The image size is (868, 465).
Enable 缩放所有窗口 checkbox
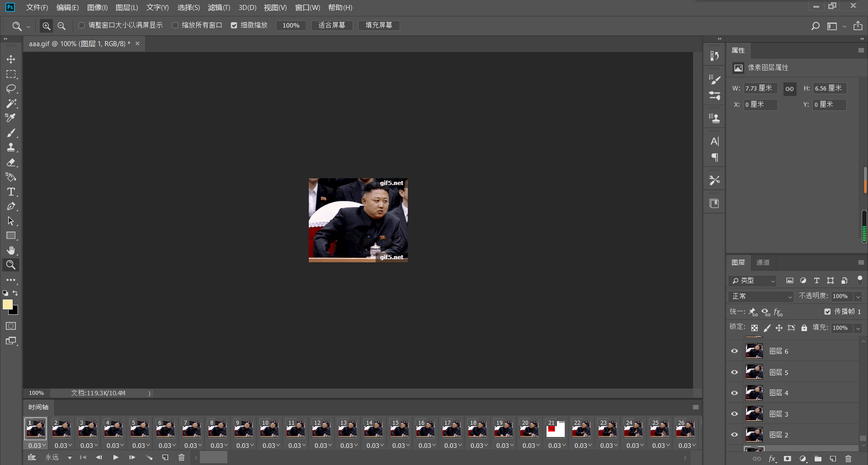pos(175,25)
